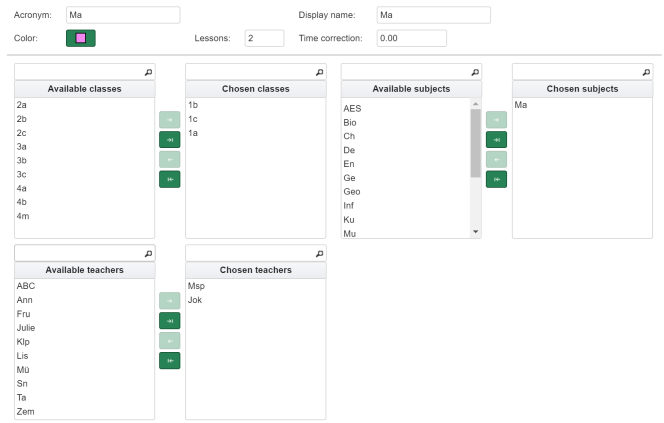Select class 2a in Available classes

click(x=22, y=105)
